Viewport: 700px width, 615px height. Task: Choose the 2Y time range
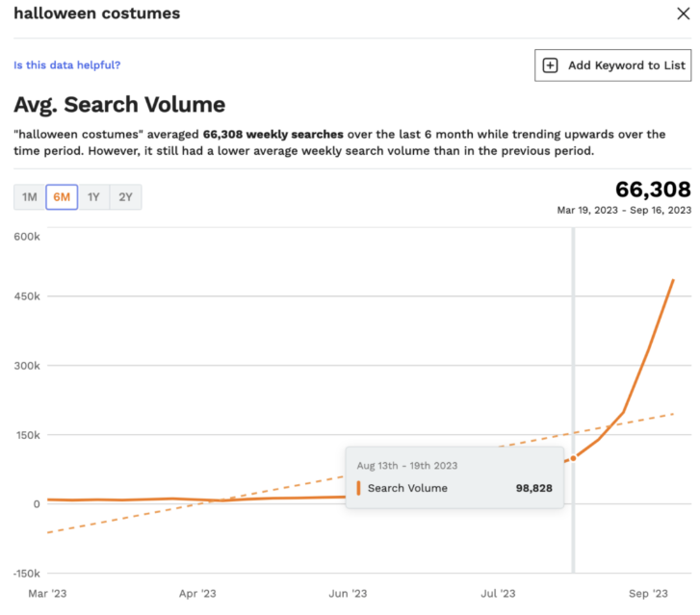[125, 197]
